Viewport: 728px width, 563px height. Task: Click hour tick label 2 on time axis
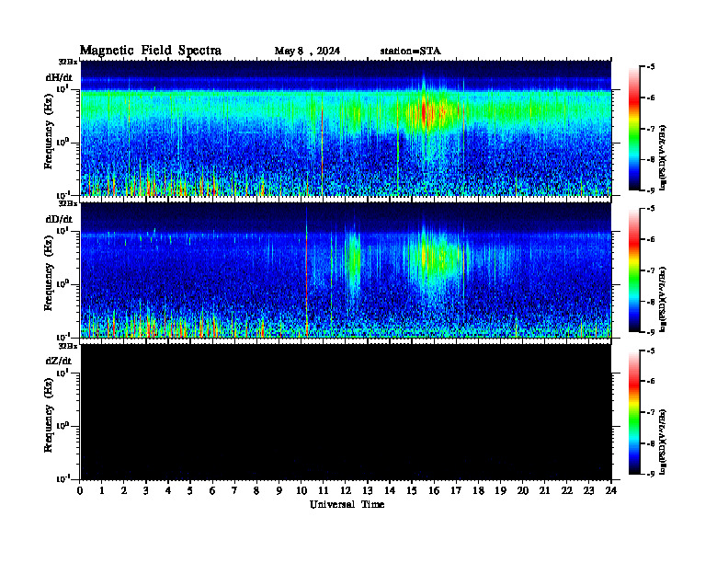124,491
